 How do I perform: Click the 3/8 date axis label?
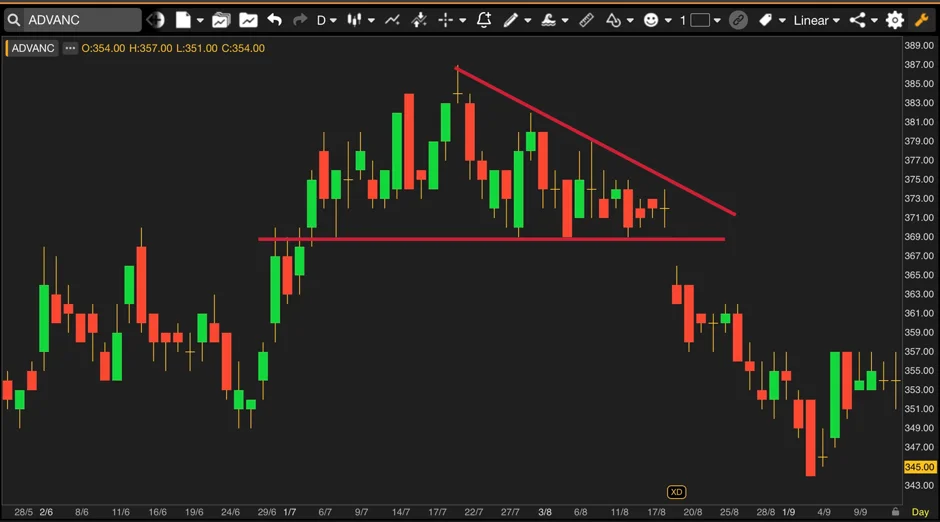coord(545,512)
